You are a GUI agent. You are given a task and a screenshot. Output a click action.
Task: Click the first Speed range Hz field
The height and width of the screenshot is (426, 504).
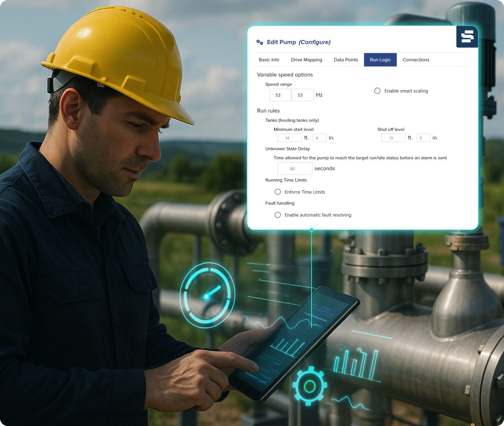280,95
